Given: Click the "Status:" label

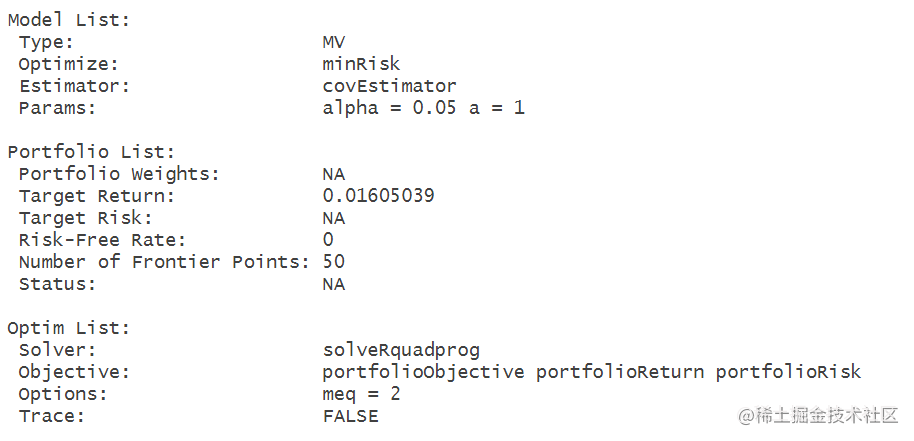Looking at the screenshot, I should click(x=57, y=284).
